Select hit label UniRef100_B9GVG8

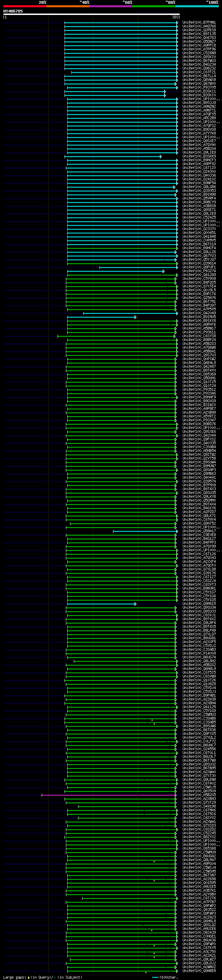(199, 130)
